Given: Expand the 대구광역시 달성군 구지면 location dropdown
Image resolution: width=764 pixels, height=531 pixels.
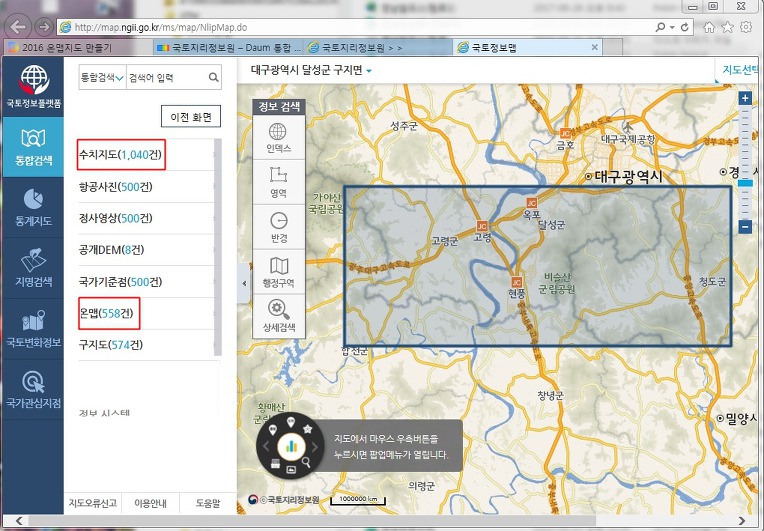Looking at the screenshot, I should [x=368, y=72].
